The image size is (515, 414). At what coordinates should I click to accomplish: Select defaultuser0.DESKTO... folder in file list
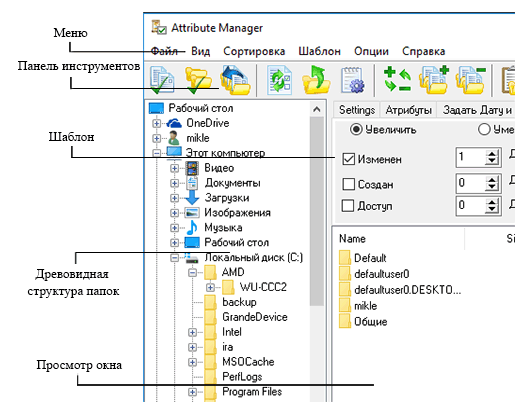400,290
